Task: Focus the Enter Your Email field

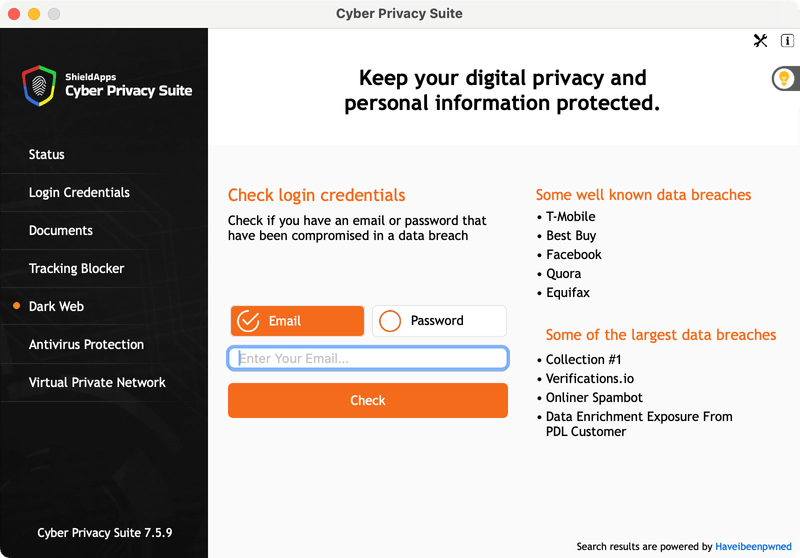Action: point(368,359)
